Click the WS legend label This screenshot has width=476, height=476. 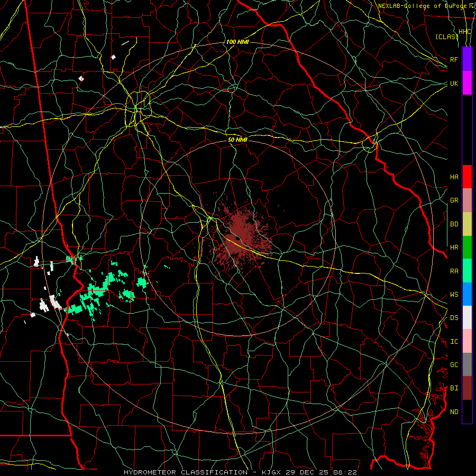click(454, 295)
